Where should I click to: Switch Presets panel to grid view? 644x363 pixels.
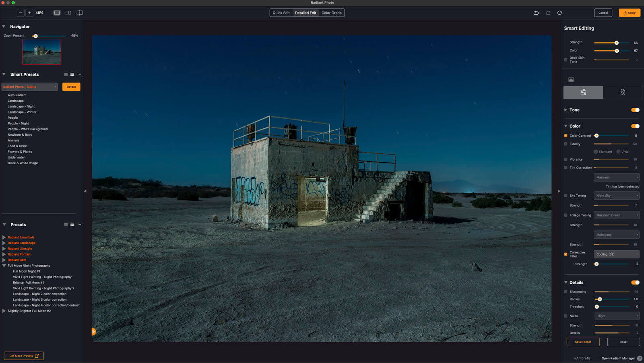(x=66, y=225)
